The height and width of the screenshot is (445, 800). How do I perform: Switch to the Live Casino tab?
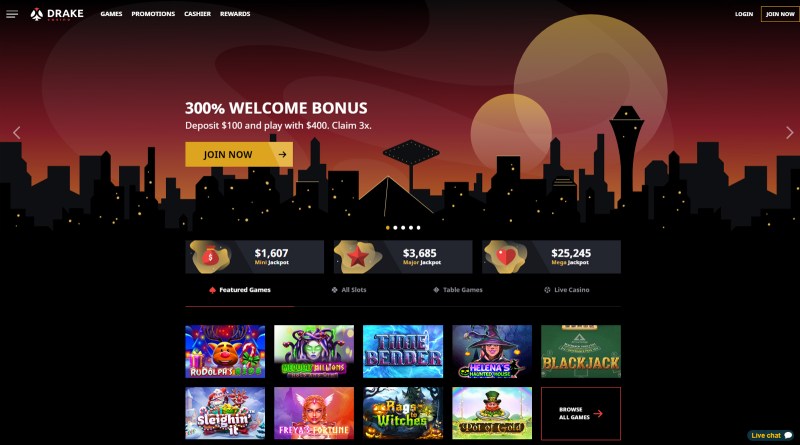[567, 290]
